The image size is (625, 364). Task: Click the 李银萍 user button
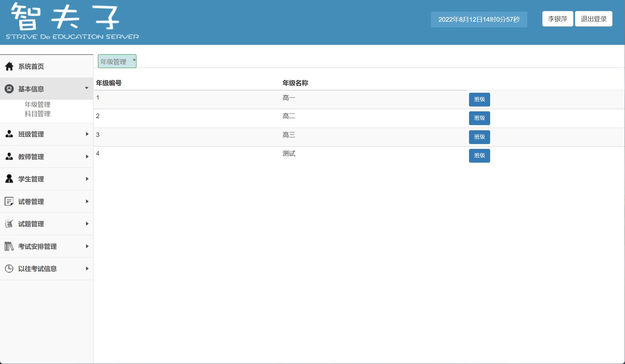(557, 19)
